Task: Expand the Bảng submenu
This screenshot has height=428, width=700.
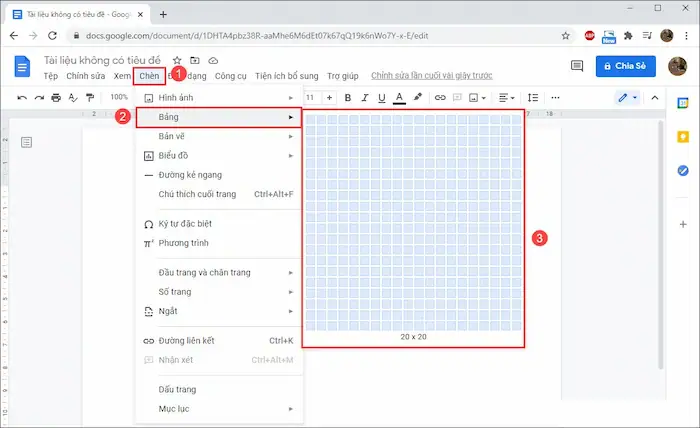Action: 218,117
